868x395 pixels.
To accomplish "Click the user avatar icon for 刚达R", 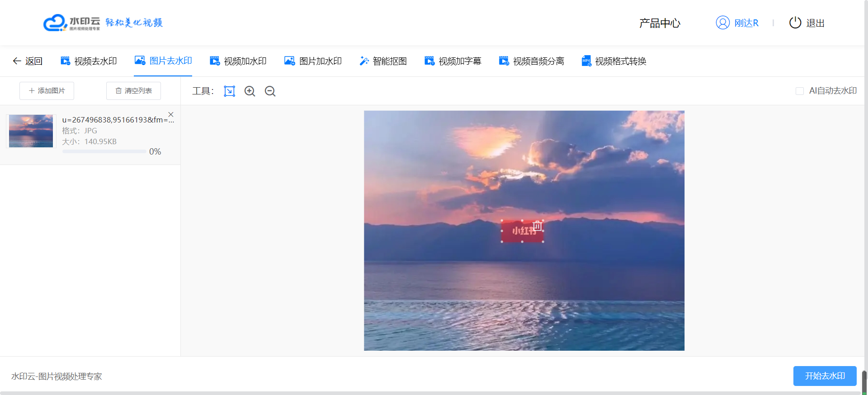I will [722, 23].
